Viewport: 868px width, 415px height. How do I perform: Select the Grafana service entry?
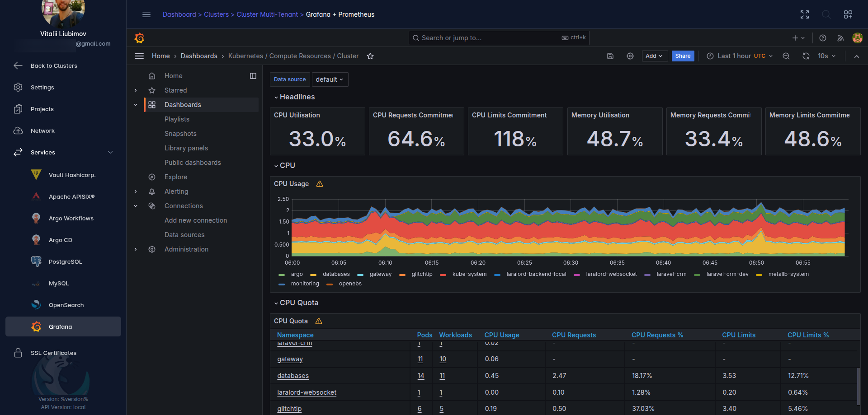coord(63,326)
